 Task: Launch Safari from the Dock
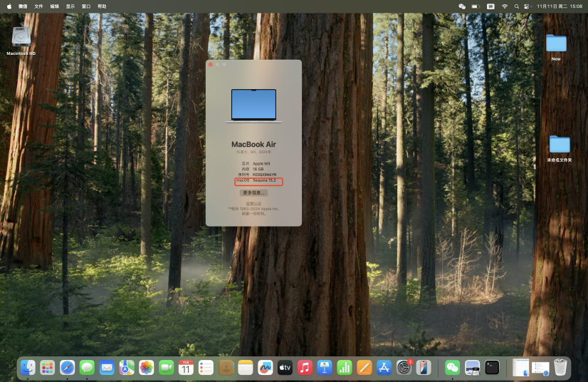coord(67,367)
